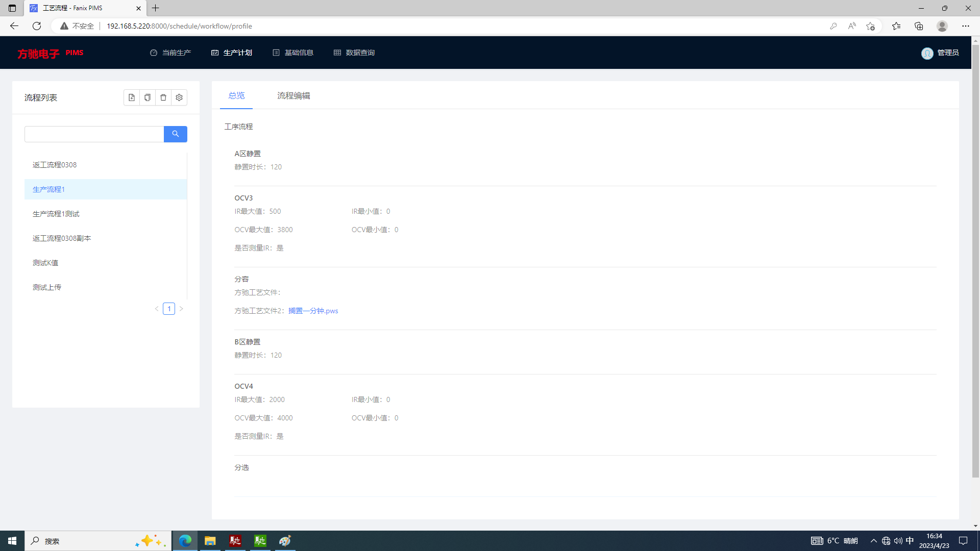
Task: Click the browser address bar URL
Action: click(x=179, y=26)
